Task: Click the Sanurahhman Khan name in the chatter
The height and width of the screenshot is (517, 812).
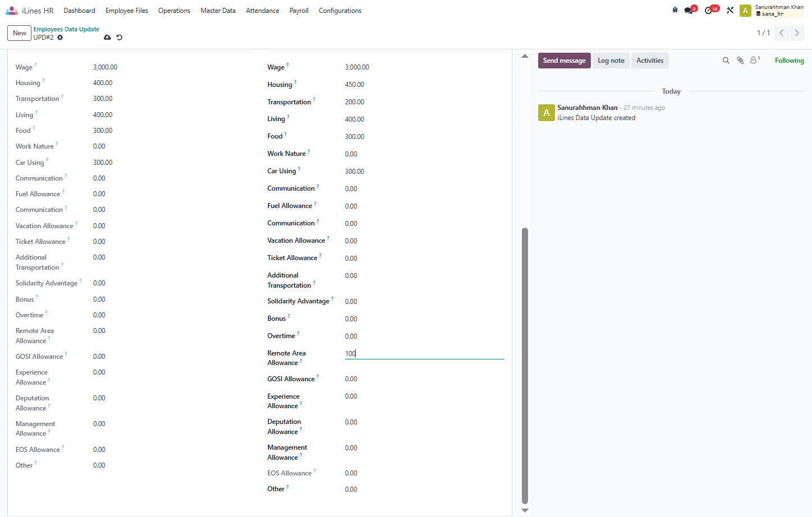Action: tap(588, 108)
